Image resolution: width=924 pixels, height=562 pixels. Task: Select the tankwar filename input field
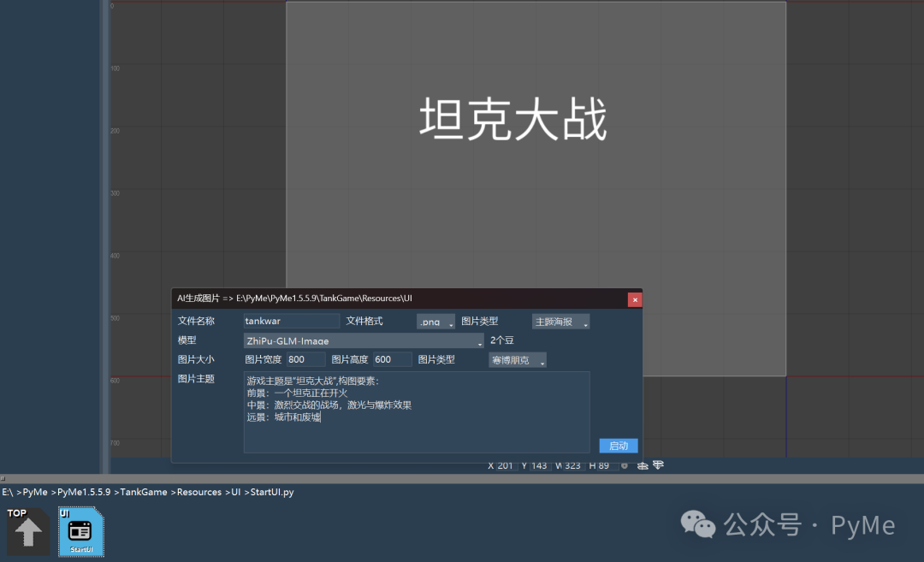291,320
